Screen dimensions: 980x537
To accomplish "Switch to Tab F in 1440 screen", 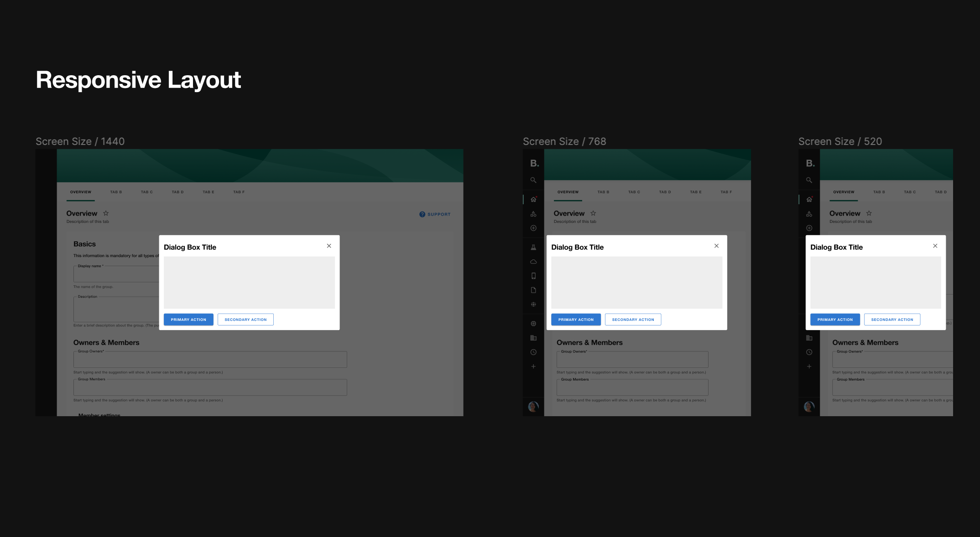I will point(239,192).
